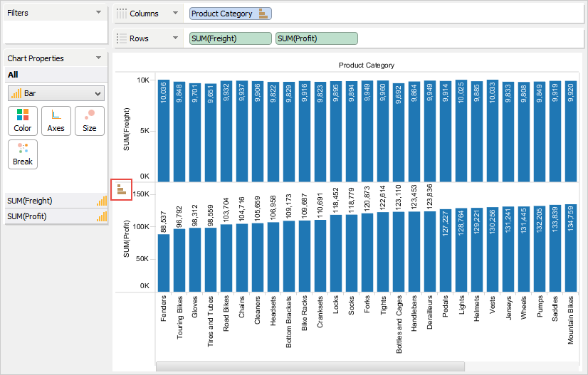Click the sort icon beside SUM(Profit) axis
The image size is (588, 375).
click(x=121, y=189)
